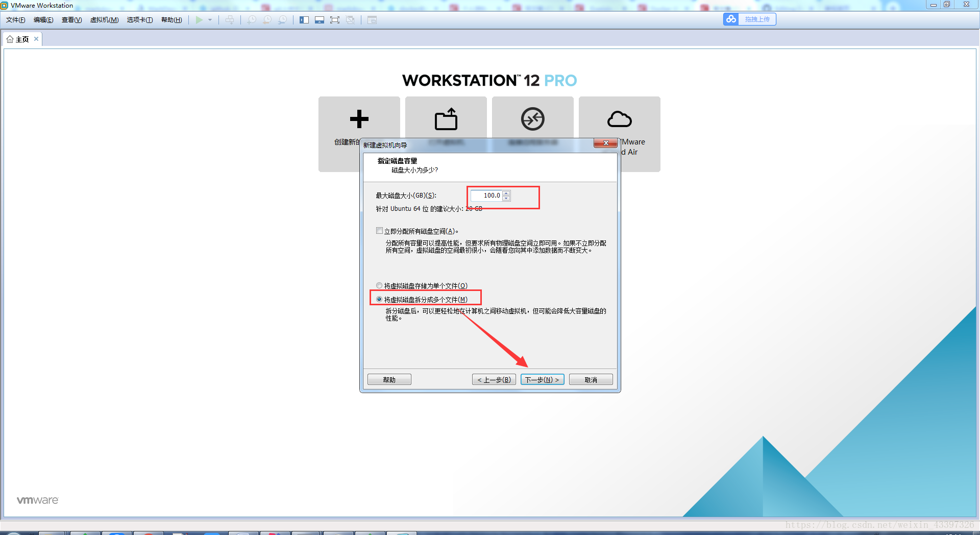
Task: Open the 查看(V) menu
Action: (71, 20)
